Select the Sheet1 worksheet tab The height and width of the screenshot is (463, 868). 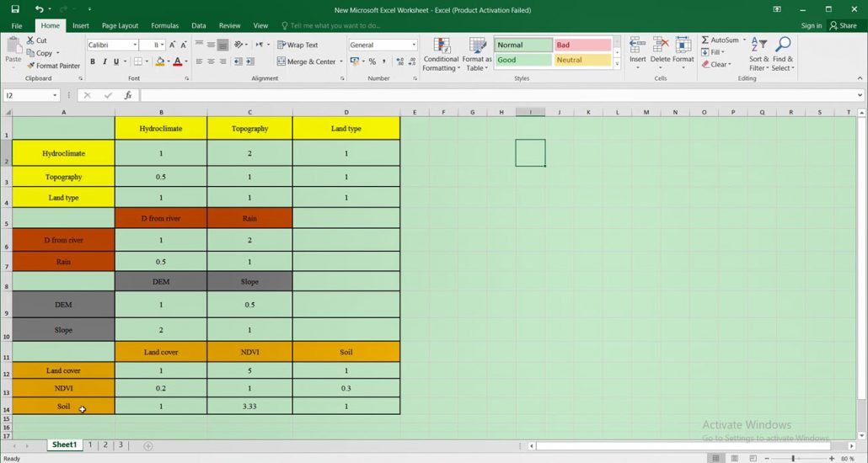(64, 445)
